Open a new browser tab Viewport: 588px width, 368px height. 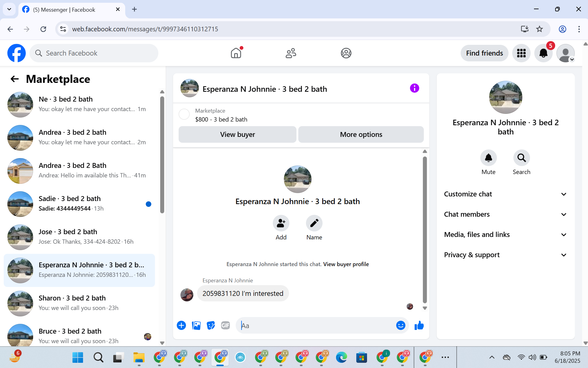click(x=134, y=9)
